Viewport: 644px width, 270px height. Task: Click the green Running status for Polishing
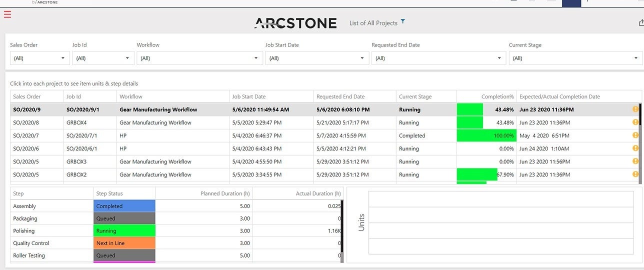124,231
